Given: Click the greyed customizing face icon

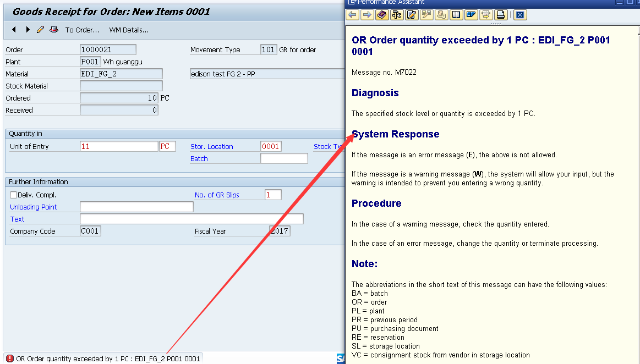Looking at the screenshot, I should [x=441, y=15].
